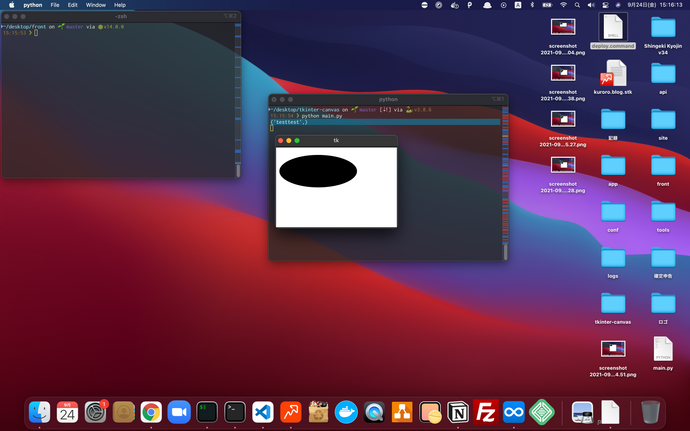Open System Preferences with notification badge
Screen dimensions: 690x431
click(x=95, y=413)
